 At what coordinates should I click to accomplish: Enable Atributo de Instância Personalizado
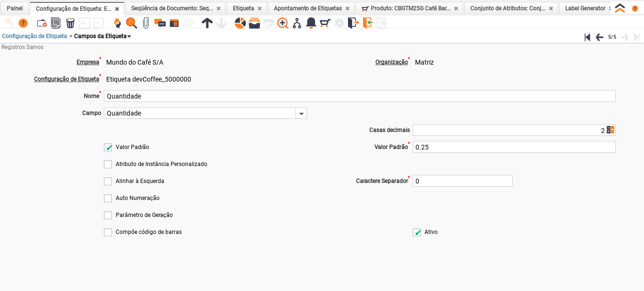[x=108, y=164]
